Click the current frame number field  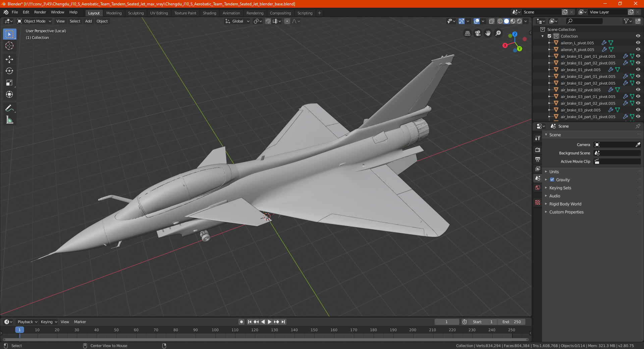click(447, 322)
